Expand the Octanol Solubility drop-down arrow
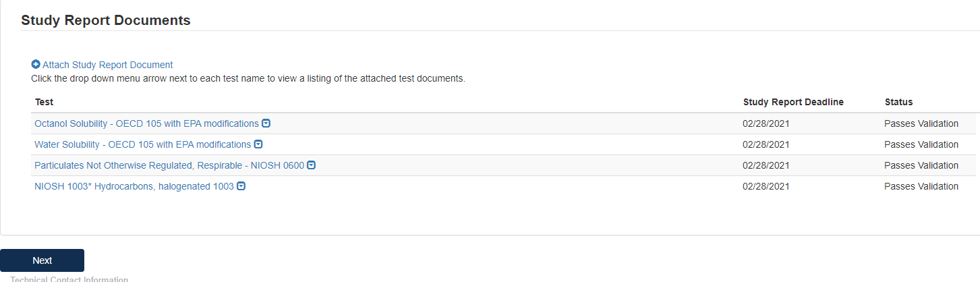The width and height of the screenshot is (980, 282). [266, 123]
